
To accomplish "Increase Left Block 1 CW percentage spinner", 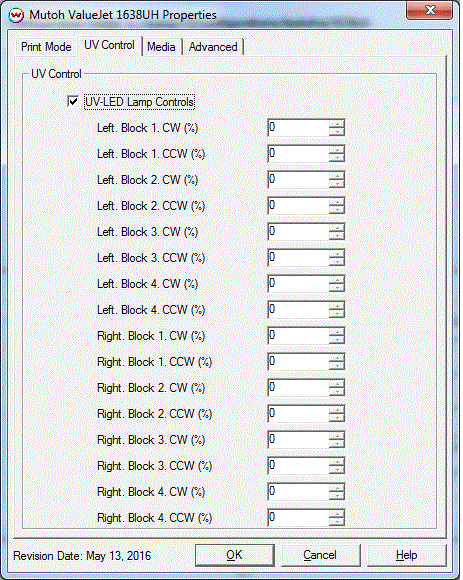I will point(336,124).
